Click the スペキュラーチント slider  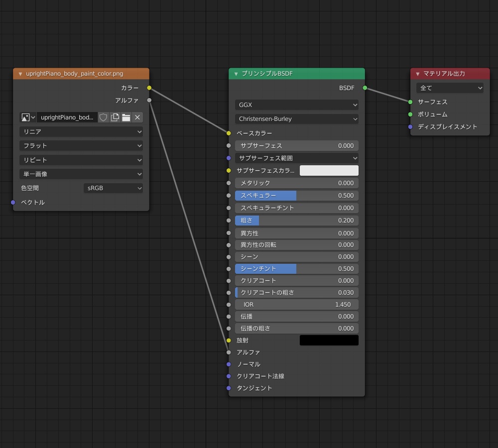297,208
